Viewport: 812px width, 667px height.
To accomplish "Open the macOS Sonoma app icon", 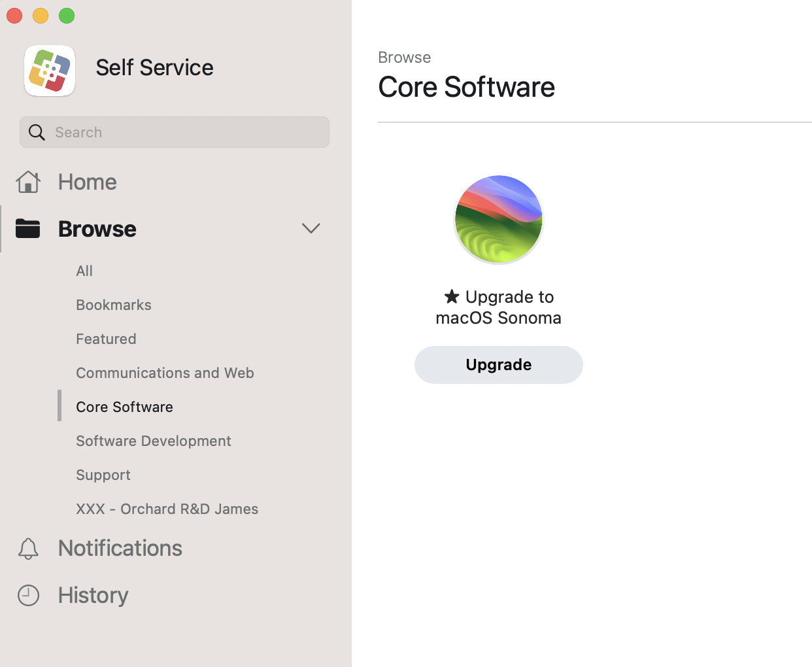I will pos(498,220).
